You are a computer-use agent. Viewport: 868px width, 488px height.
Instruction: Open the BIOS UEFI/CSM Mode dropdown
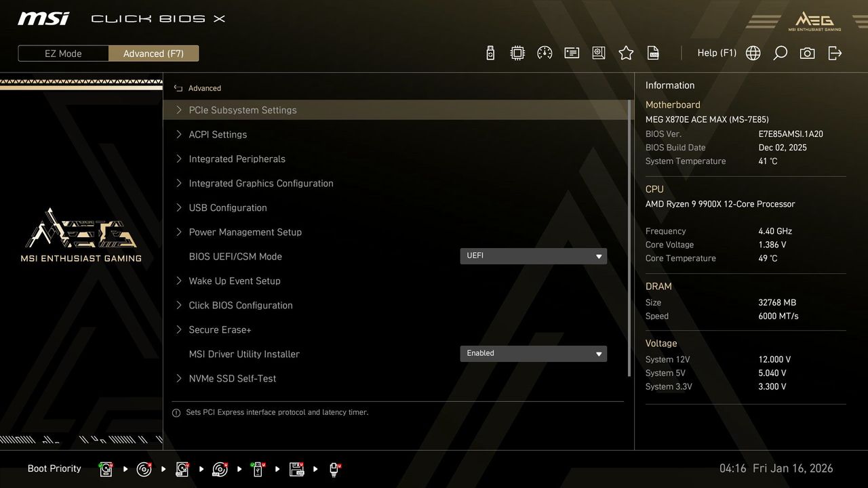[533, 256]
